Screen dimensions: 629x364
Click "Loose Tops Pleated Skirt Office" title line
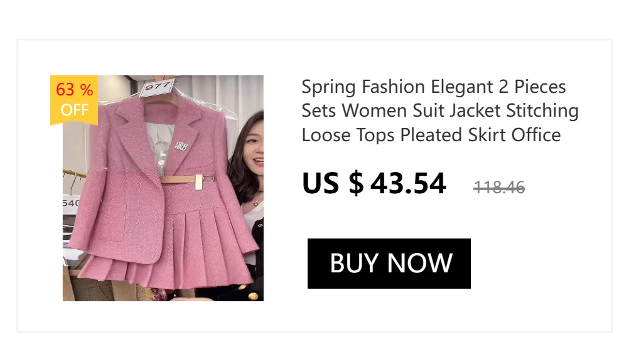tap(431, 135)
